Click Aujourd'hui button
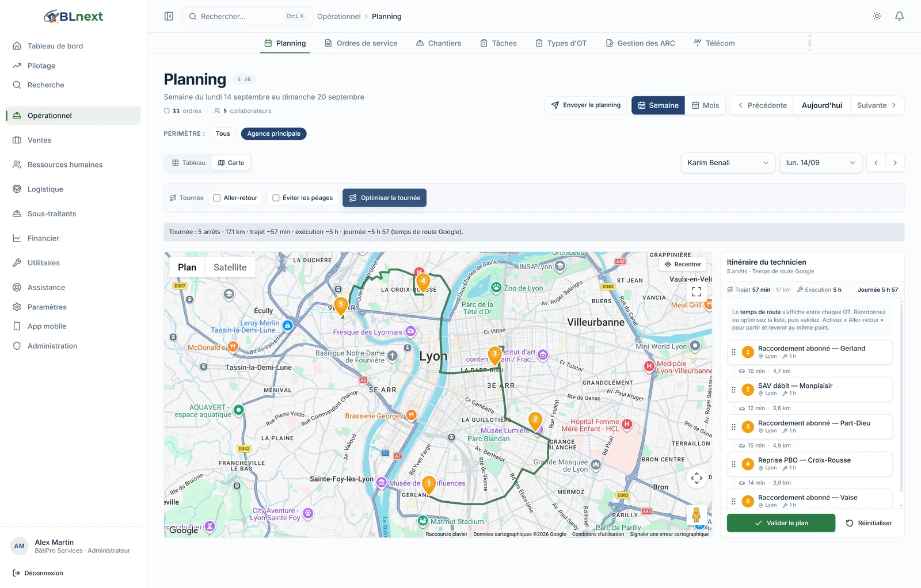Viewport: 921px width, 588px height. (822, 105)
